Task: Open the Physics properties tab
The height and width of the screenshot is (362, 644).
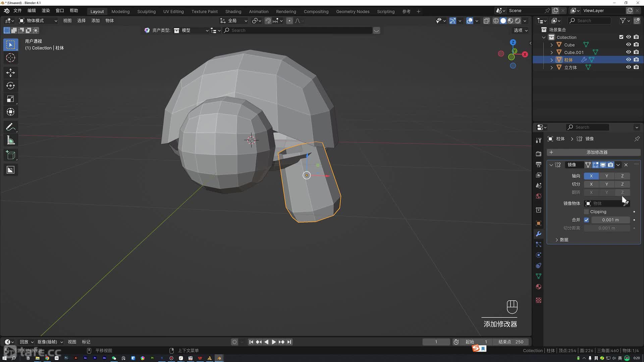Action: (x=538, y=255)
